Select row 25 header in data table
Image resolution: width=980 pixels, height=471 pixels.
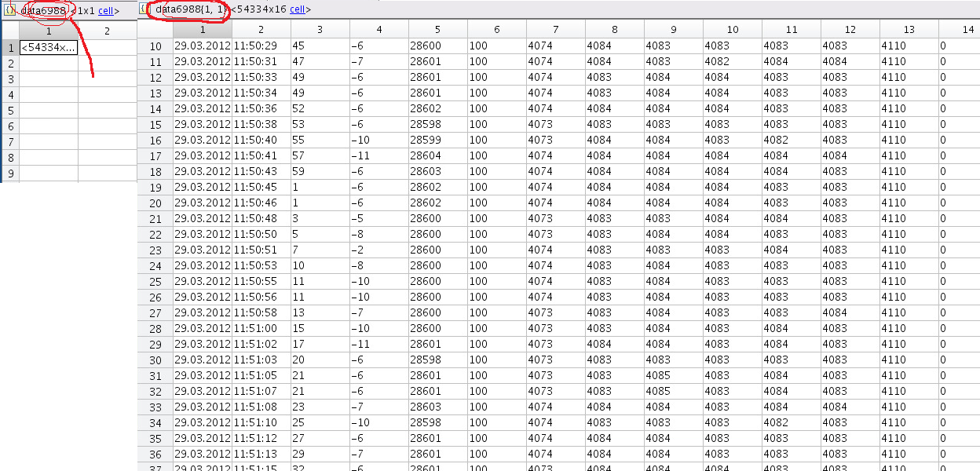[x=155, y=282]
